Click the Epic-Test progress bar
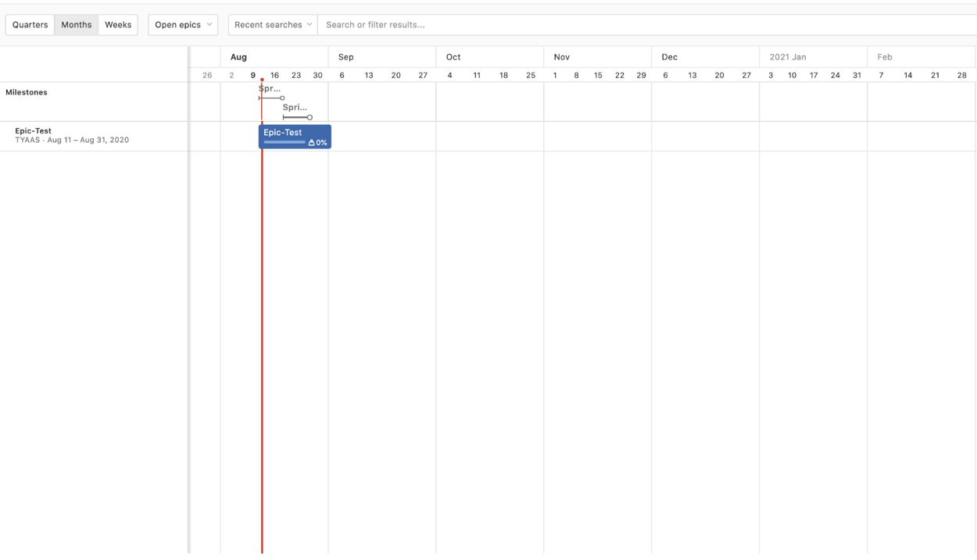This screenshot has height=560, width=977. click(x=285, y=142)
